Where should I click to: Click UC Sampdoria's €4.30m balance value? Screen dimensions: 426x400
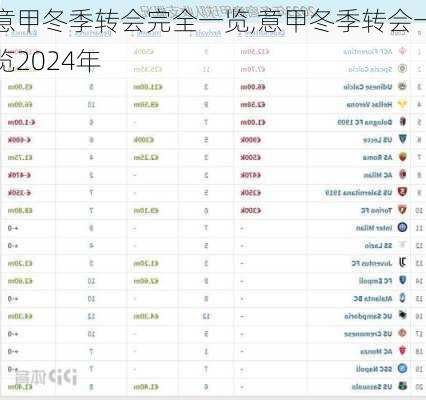pyautogui.click(x=20, y=316)
